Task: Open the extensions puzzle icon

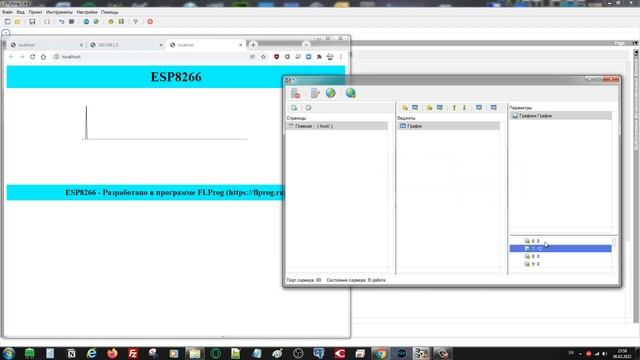Action: click(x=319, y=57)
